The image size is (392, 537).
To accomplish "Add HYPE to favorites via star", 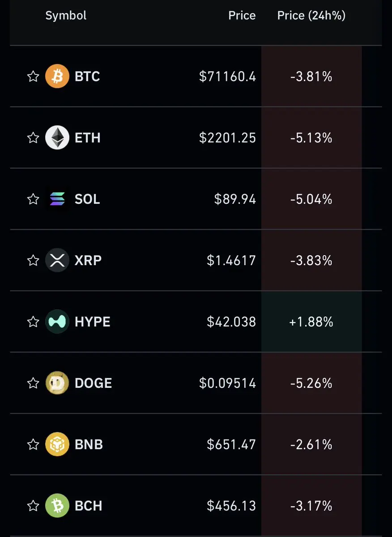I will tap(33, 322).
